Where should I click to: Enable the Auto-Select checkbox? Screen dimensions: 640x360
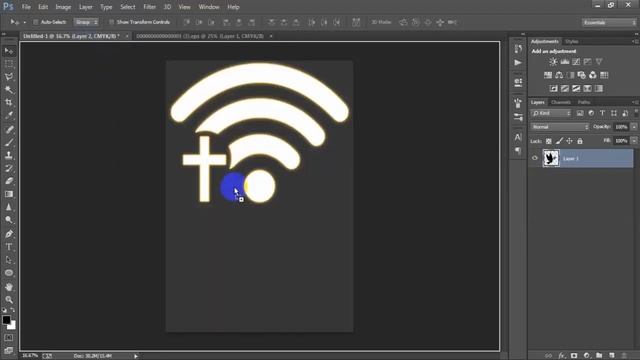click(x=36, y=22)
